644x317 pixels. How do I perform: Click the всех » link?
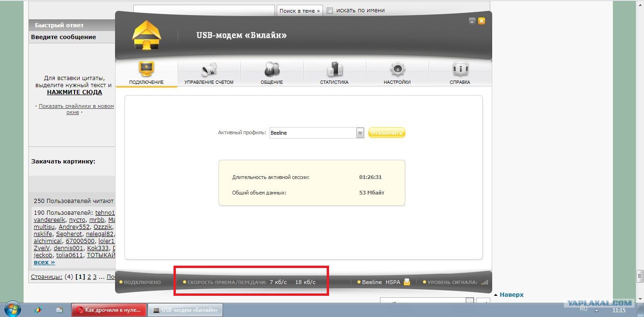point(44,262)
